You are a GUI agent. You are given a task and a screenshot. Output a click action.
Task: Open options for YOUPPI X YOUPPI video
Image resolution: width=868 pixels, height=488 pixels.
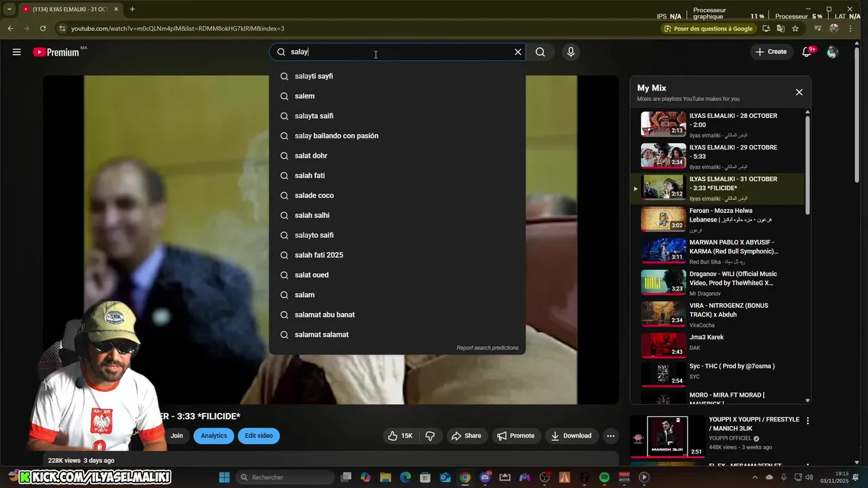tap(808, 421)
